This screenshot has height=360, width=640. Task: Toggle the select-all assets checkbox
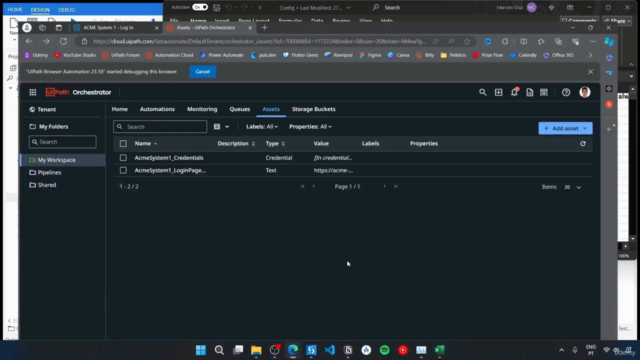point(123,144)
